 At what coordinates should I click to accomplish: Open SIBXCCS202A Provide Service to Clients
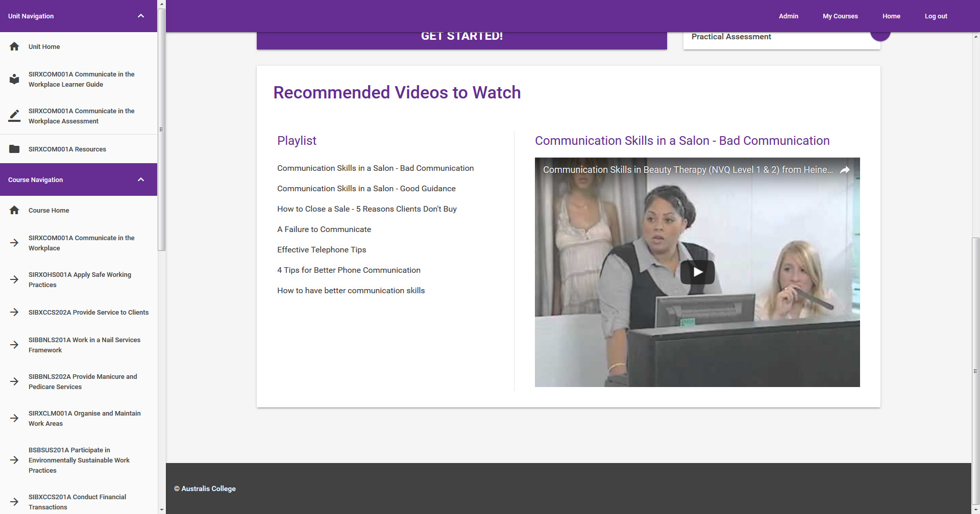88,312
